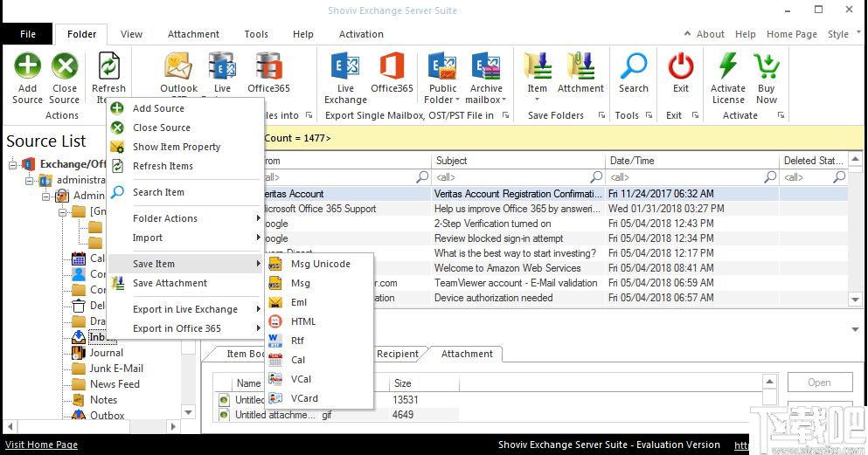Click the red Exit power icon
868x455 pixels.
680,66
